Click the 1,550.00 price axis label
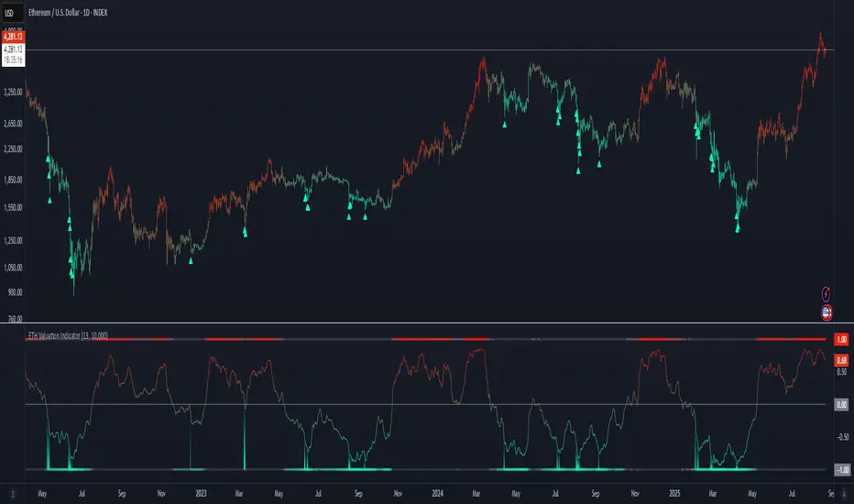854x504 pixels. (x=13, y=208)
